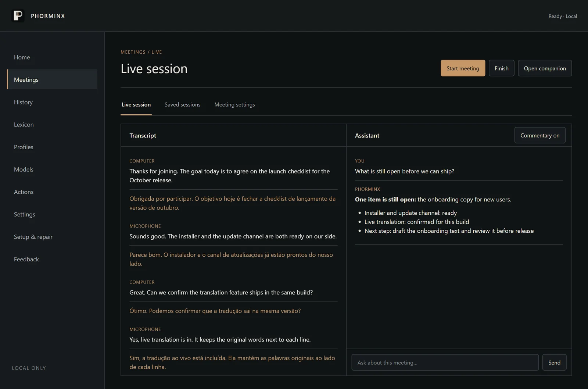Click "One item is still open" answer line
Image resolution: width=588 pixels, height=389 pixels.
click(x=433, y=200)
